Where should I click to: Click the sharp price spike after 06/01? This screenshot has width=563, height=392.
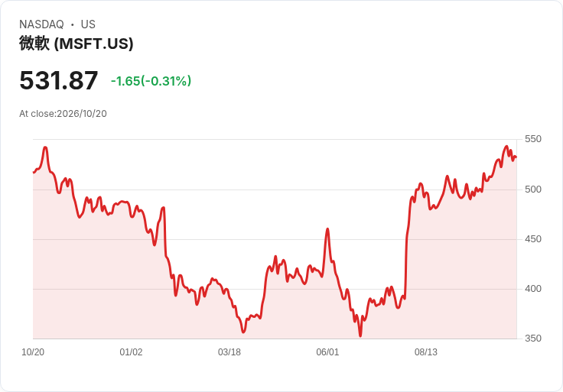click(327, 229)
